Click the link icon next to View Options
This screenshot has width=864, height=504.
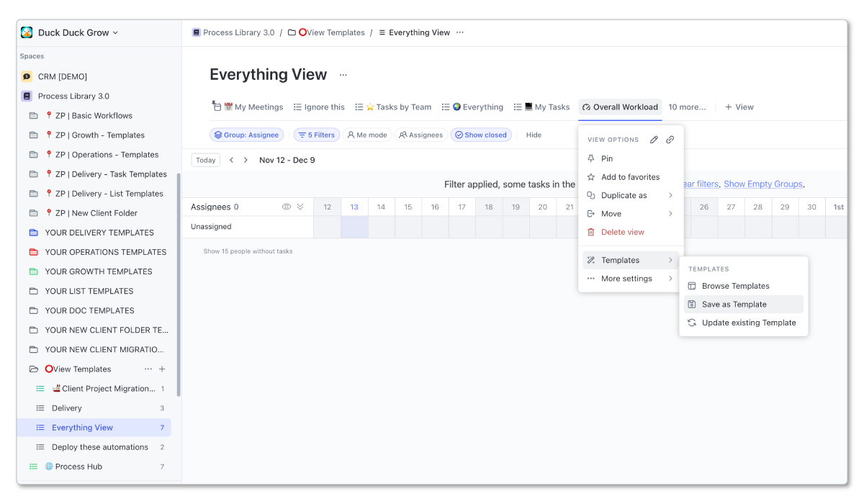(x=670, y=140)
